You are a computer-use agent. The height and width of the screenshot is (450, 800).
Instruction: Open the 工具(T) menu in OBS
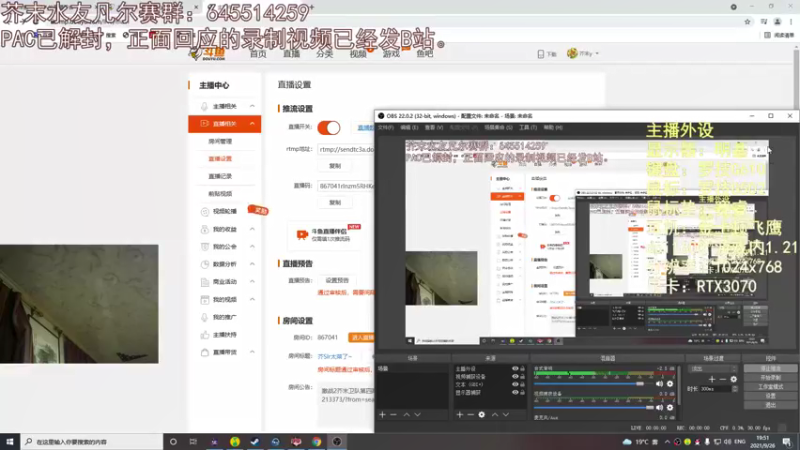[x=528, y=128]
